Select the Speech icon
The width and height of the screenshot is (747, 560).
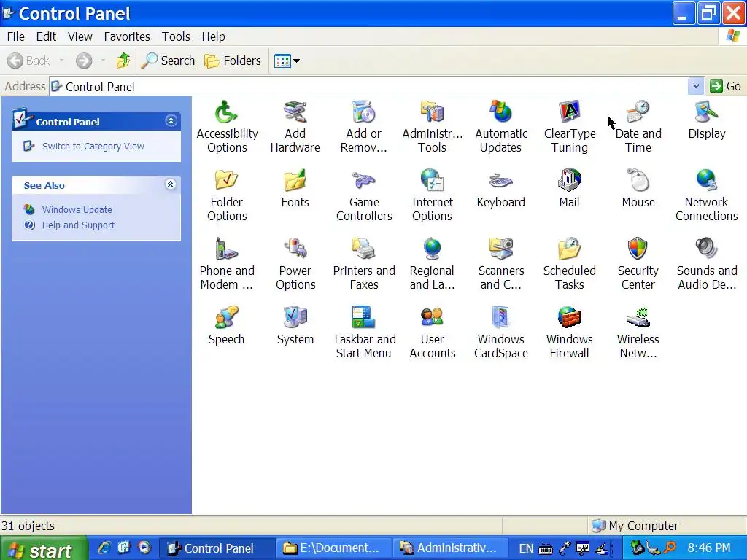click(226, 318)
